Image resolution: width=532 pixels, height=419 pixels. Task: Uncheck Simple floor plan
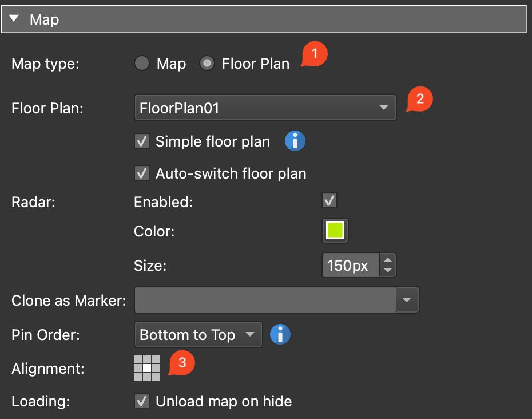141,141
